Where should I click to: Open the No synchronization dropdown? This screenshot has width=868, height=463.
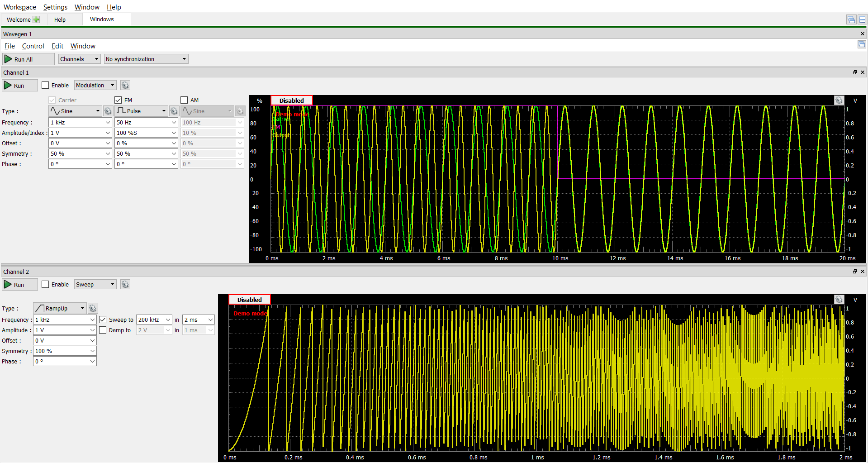pyautogui.click(x=146, y=59)
